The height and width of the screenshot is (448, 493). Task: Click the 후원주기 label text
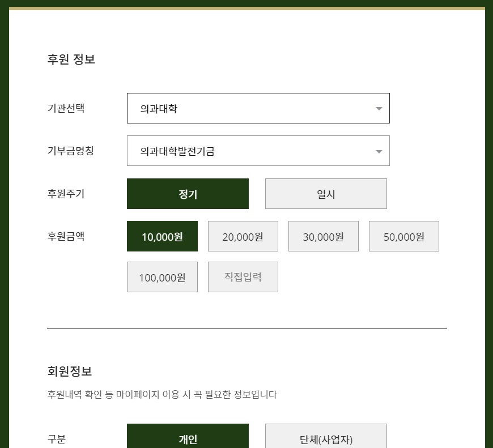point(66,194)
